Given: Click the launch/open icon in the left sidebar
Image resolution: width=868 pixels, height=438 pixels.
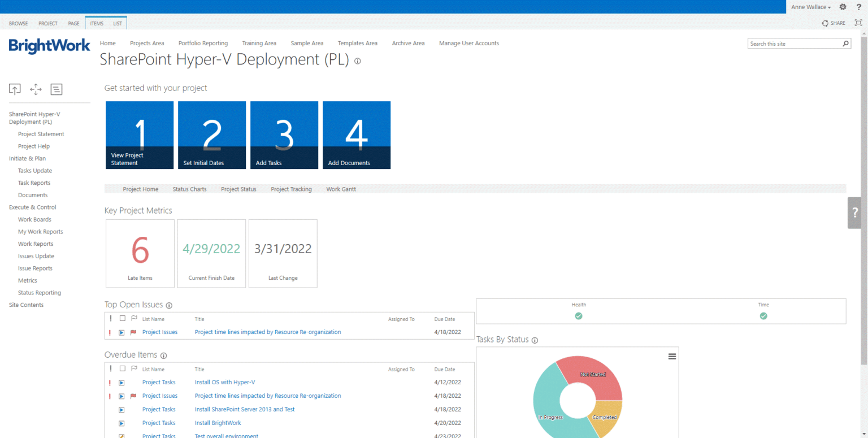Looking at the screenshot, I should [x=15, y=89].
